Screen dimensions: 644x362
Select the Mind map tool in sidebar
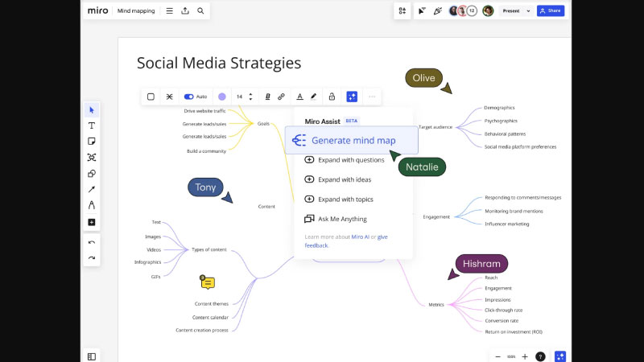(92, 157)
